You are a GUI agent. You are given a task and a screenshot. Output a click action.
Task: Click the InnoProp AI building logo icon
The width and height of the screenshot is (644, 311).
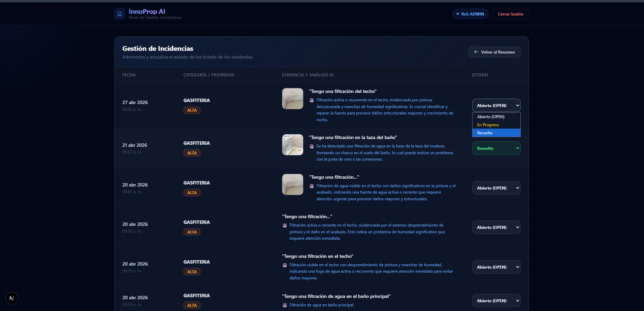(120, 14)
